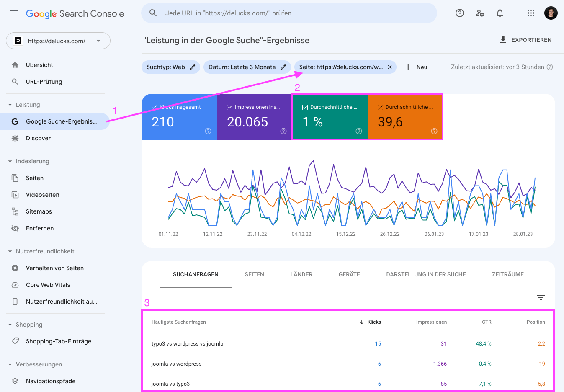Collapse the Verbesserungen section

click(10, 364)
